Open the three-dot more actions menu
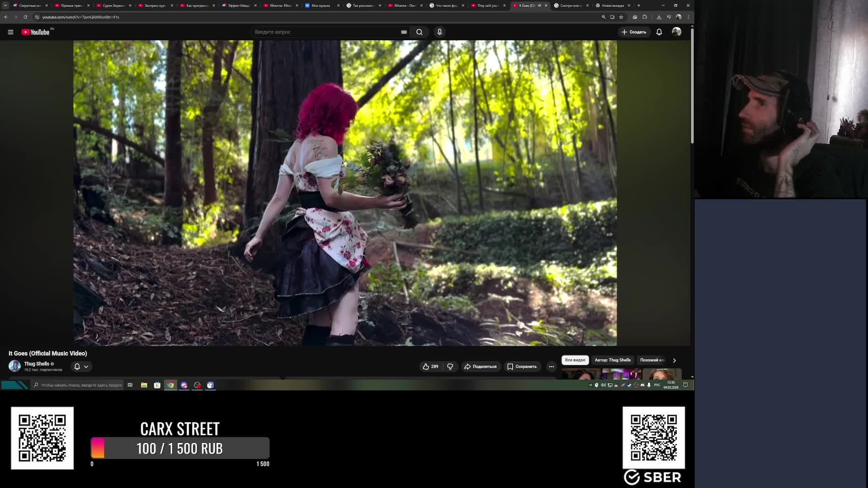Screen dimensions: 868x488 (x=551, y=366)
